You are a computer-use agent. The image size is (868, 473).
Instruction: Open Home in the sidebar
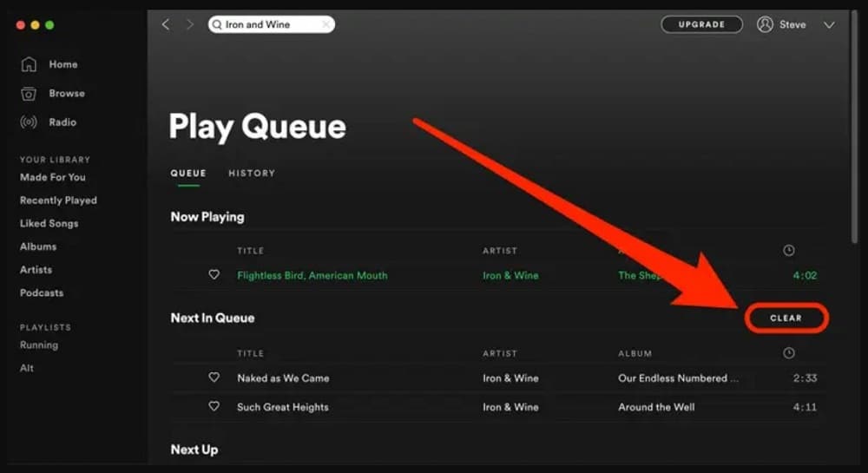[63, 64]
